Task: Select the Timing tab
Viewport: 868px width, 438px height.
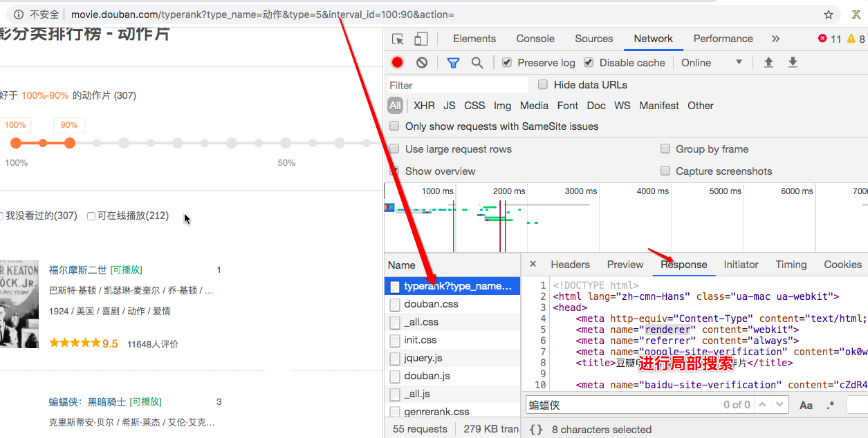Action: [791, 264]
